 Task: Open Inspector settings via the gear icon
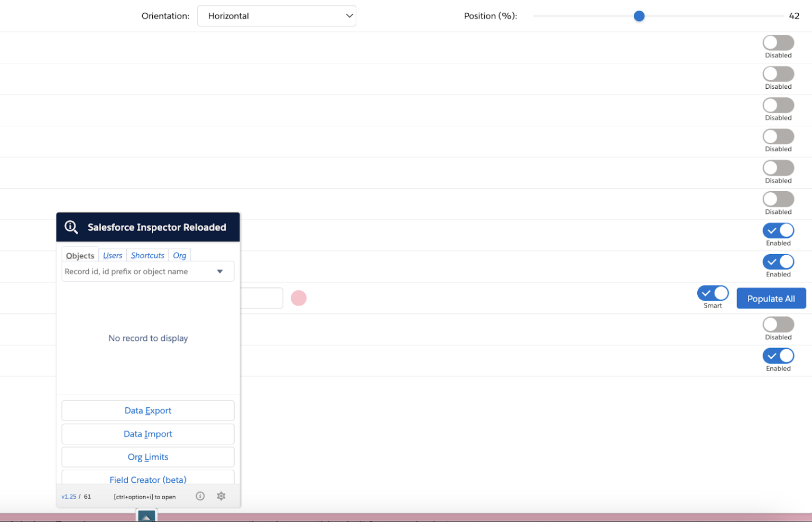point(221,496)
